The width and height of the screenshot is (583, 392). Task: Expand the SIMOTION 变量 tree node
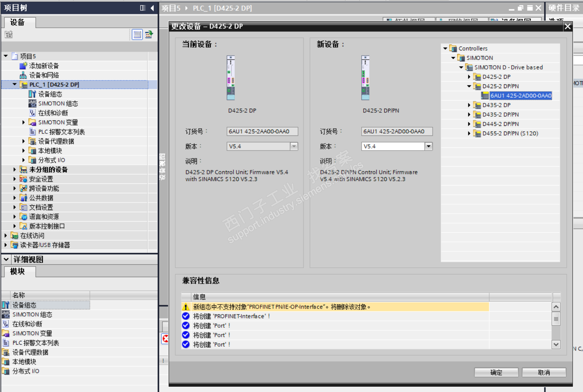point(23,122)
